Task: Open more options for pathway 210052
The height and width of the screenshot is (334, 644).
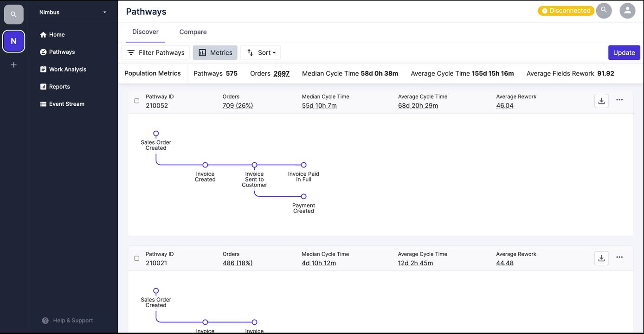Action: 619,100
